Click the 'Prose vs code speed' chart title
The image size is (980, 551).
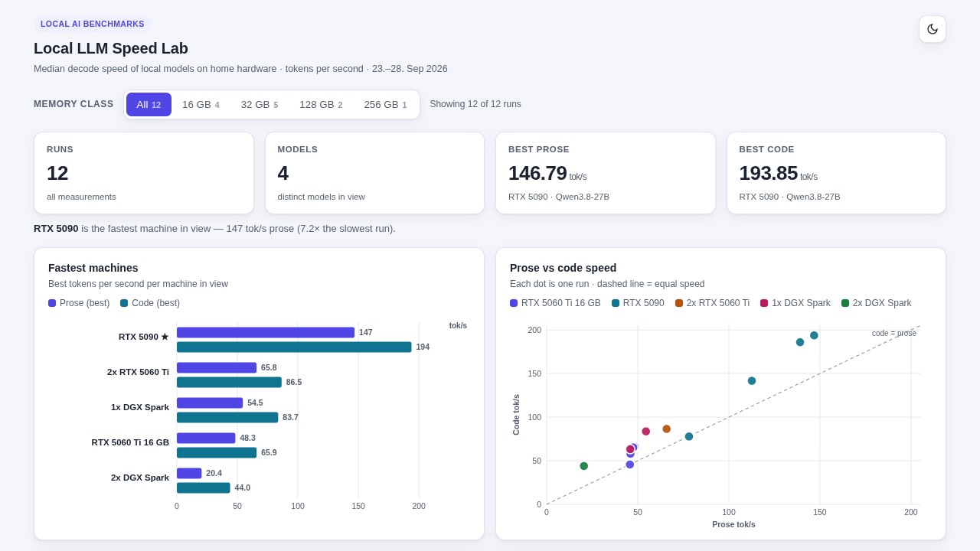point(563,268)
